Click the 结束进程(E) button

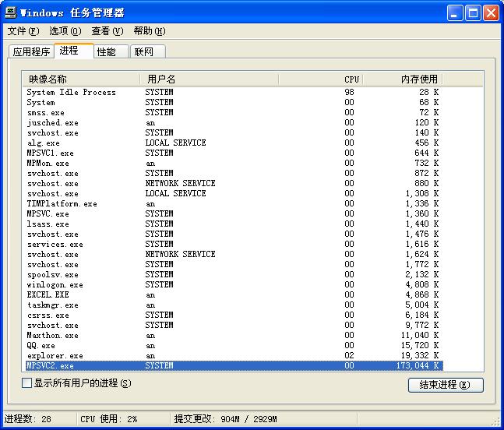click(446, 385)
